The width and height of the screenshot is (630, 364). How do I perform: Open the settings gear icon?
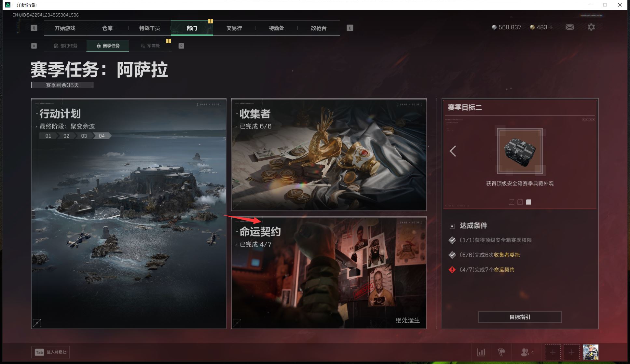(x=591, y=27)
